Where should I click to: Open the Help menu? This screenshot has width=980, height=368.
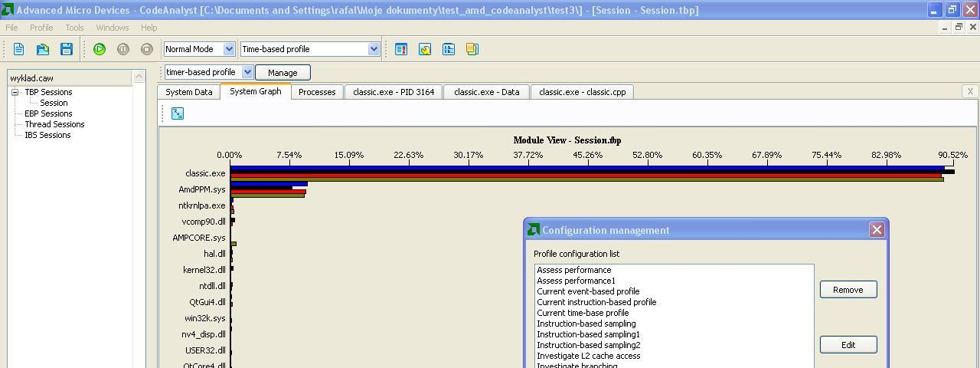click(x=149, y=28)
